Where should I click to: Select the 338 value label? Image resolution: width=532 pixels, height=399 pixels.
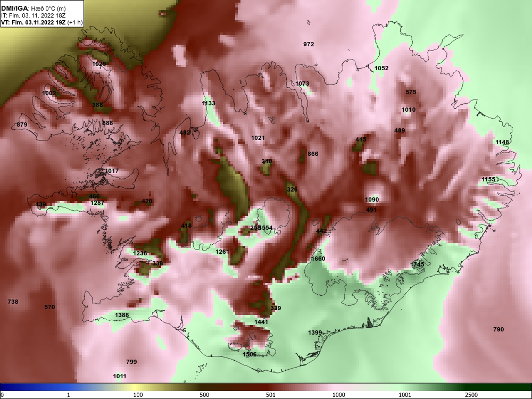(x=157, y=263)
